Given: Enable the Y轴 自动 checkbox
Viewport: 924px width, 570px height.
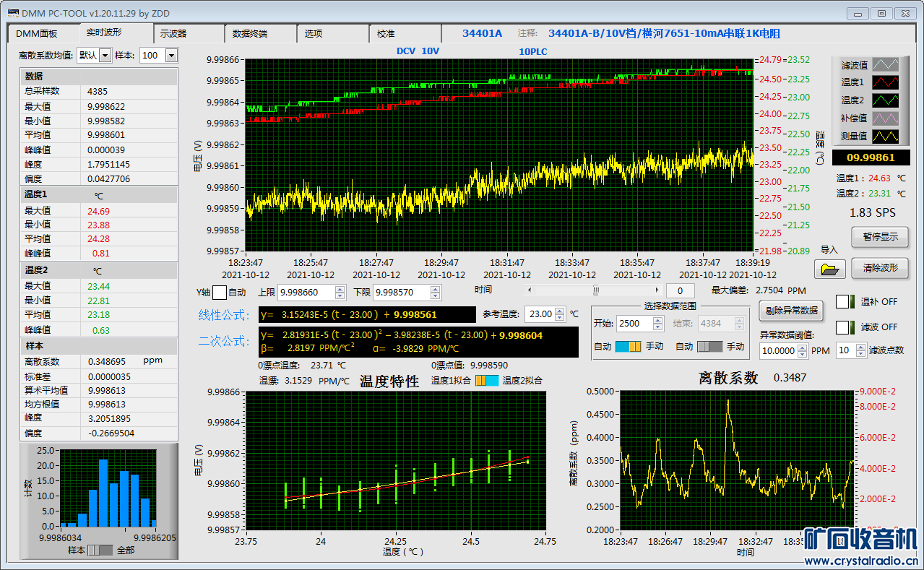Looking at the screenshot, I should click(x=220, y=293).
